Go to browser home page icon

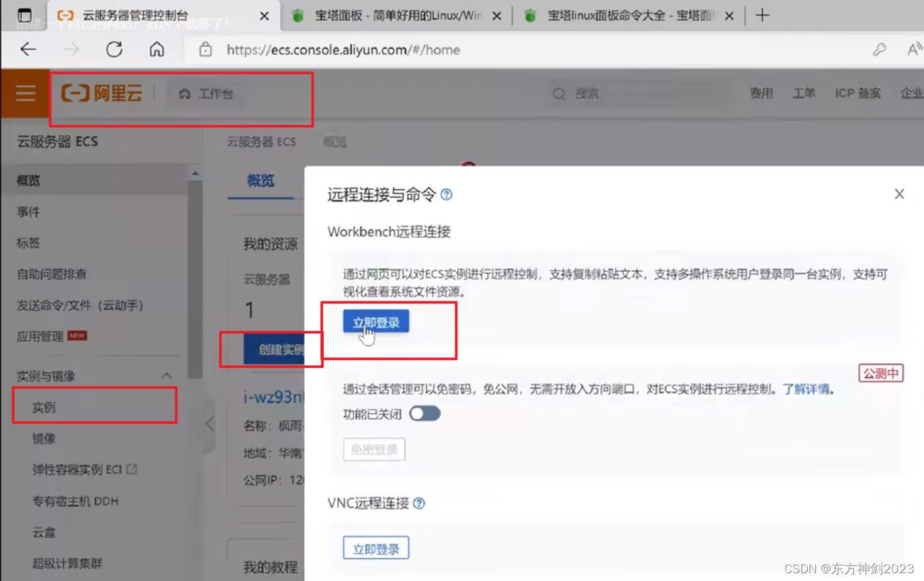[157, 49]
